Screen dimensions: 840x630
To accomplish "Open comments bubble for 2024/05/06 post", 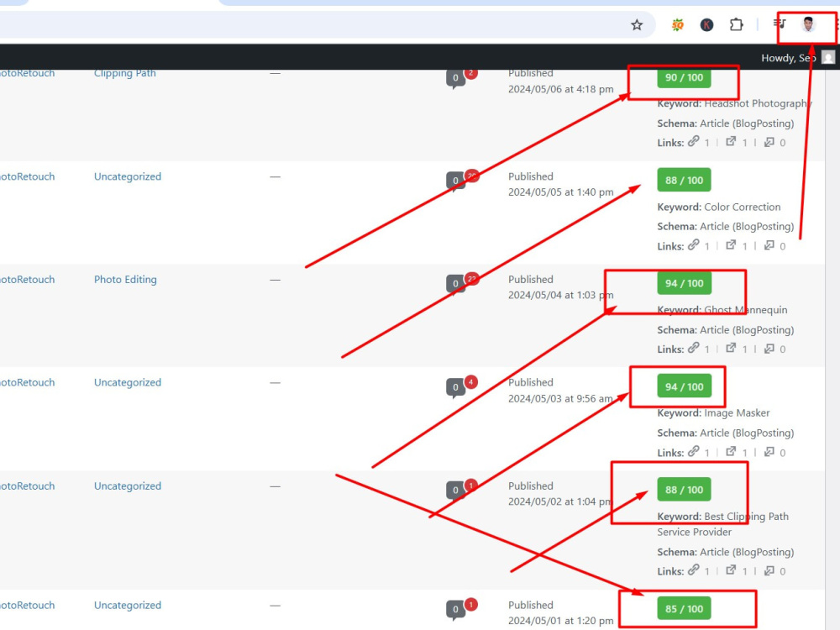I will (455, 78).
